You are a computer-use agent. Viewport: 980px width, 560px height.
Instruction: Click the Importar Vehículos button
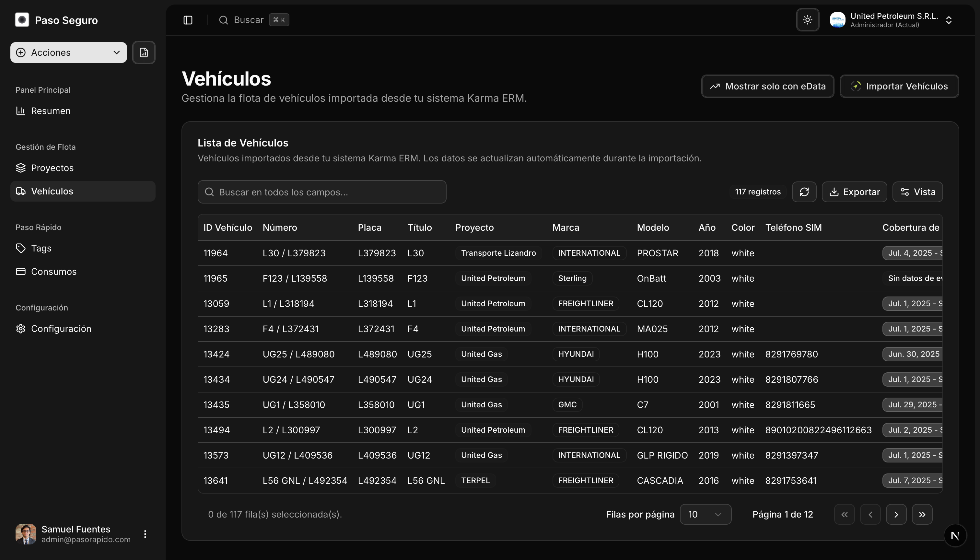point(899,86)
